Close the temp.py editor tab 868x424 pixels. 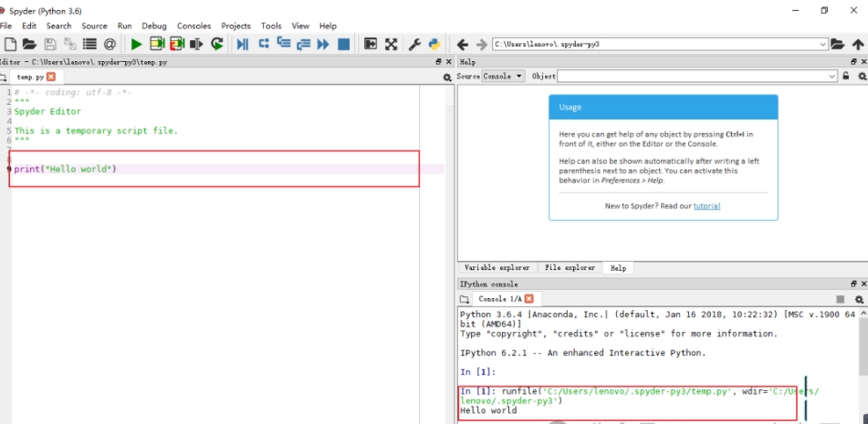pos(51,78)
